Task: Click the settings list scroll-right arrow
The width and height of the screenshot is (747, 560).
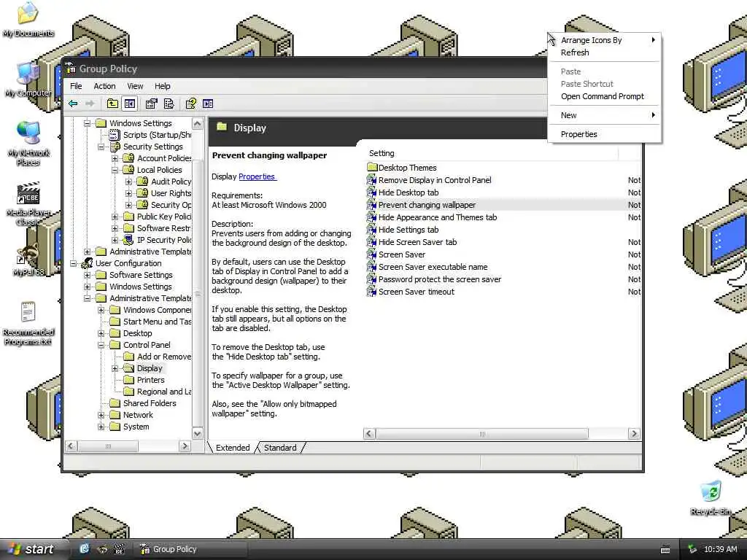Action: [x=634, y=433]
